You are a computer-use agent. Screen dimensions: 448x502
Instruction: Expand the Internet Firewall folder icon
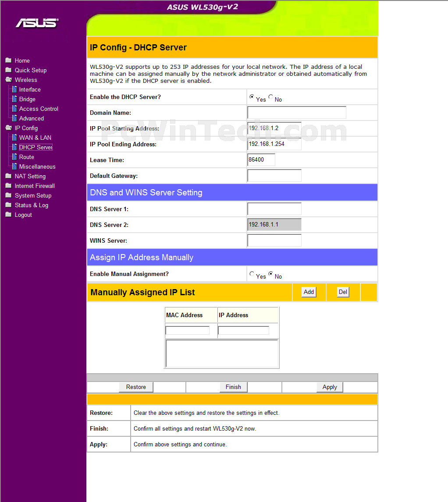click(9, 185)
